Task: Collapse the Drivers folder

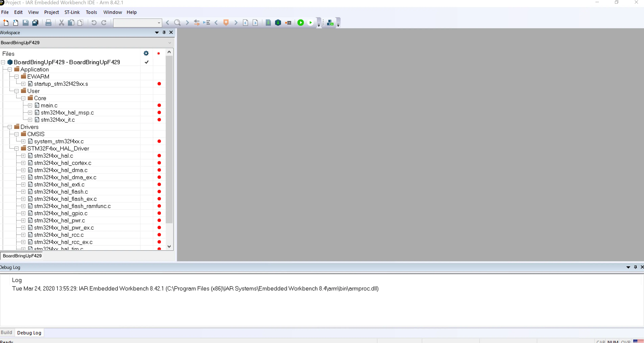Action: click(10, 127)
